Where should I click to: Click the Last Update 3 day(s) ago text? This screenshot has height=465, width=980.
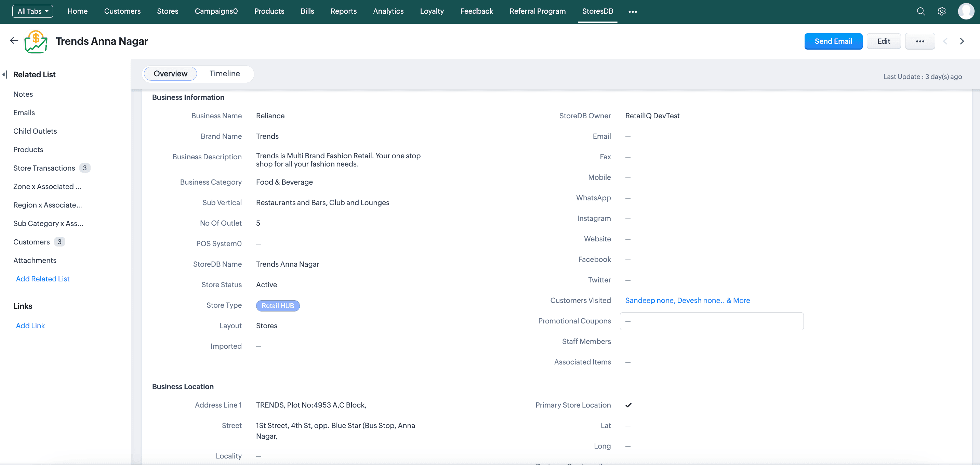[923, 77]
